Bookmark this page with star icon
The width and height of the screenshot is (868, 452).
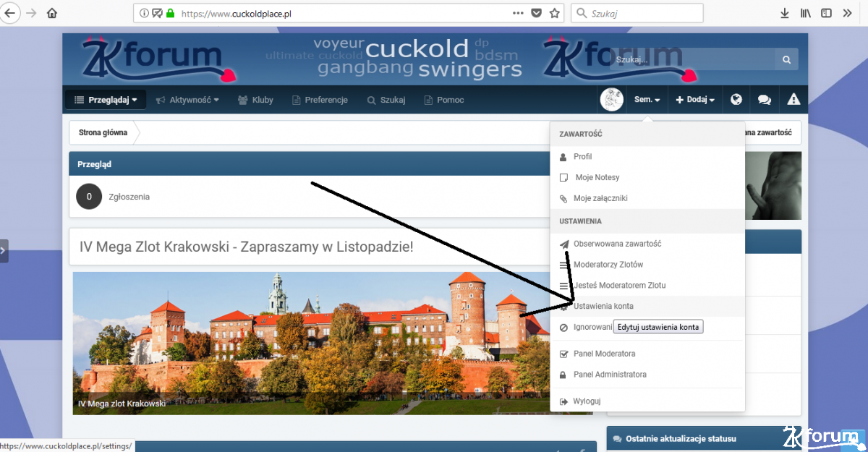(555, 13)
